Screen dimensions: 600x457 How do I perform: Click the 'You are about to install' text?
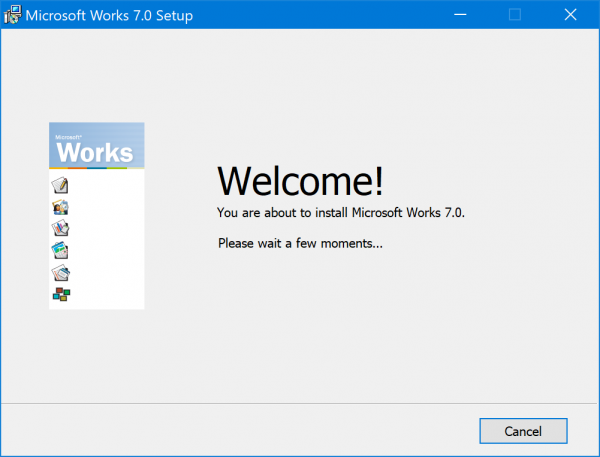pos(341,212)
